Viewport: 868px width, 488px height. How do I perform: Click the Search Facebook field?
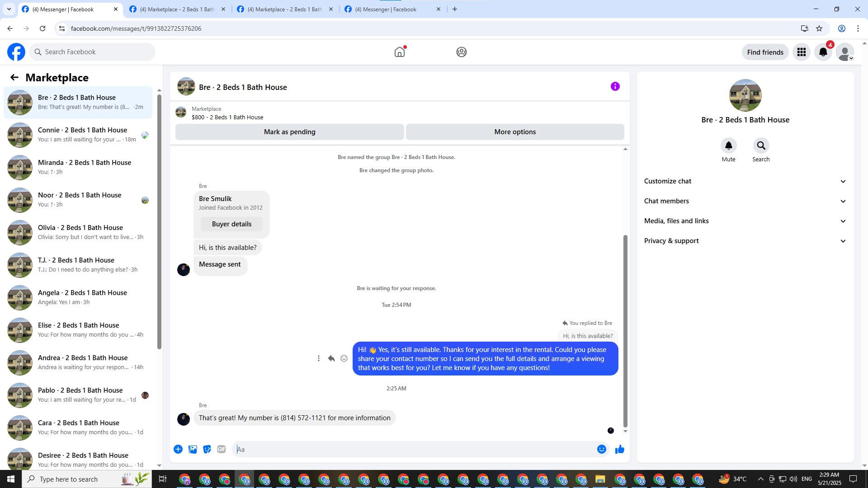93,52
